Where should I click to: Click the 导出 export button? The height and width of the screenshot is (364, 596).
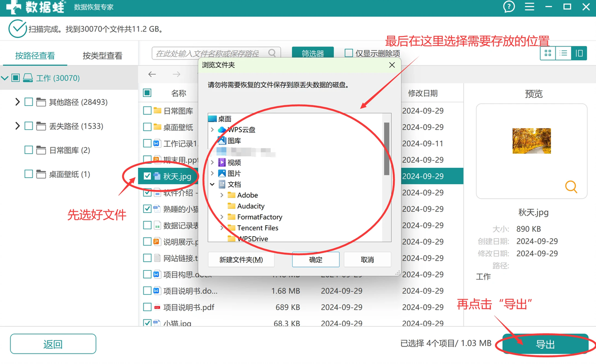point(545,344)
